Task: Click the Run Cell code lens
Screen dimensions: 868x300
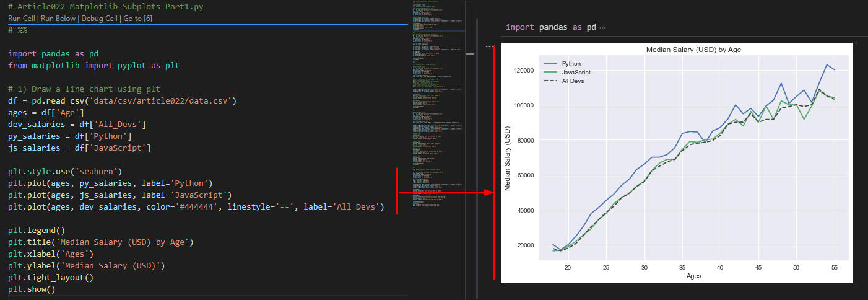Action: coord(22,19)
